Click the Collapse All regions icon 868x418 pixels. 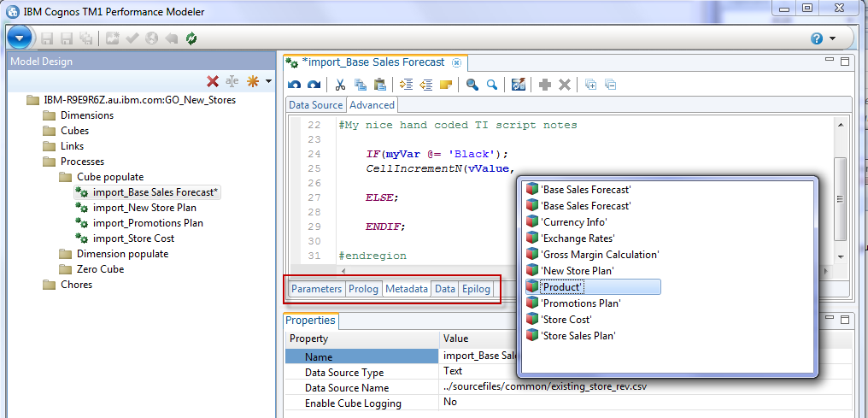coord(611,85)
